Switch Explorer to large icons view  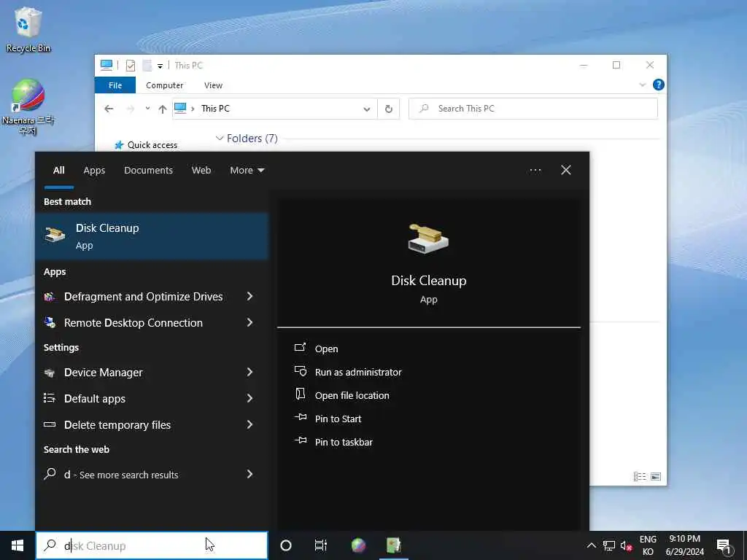(x=656, y=476)
